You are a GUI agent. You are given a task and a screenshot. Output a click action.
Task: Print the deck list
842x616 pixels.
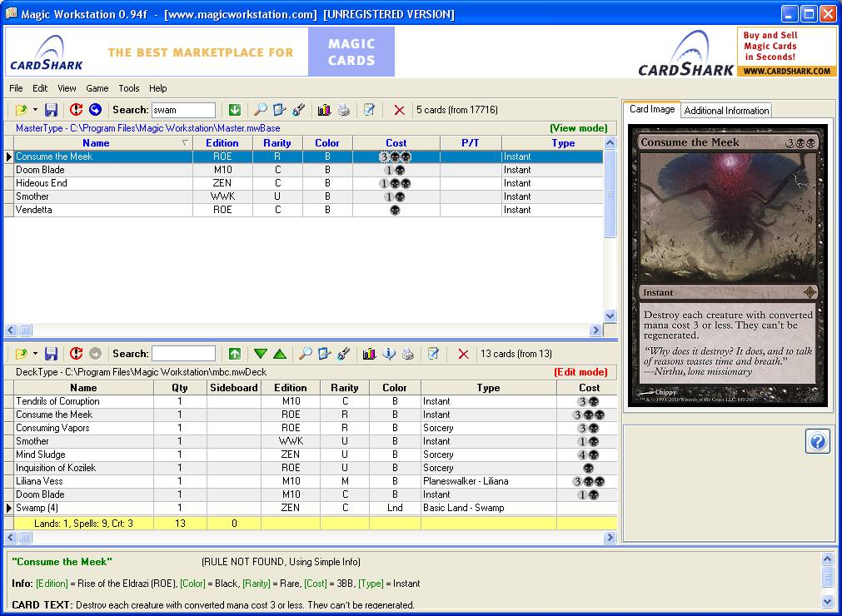tap(408, 354)
